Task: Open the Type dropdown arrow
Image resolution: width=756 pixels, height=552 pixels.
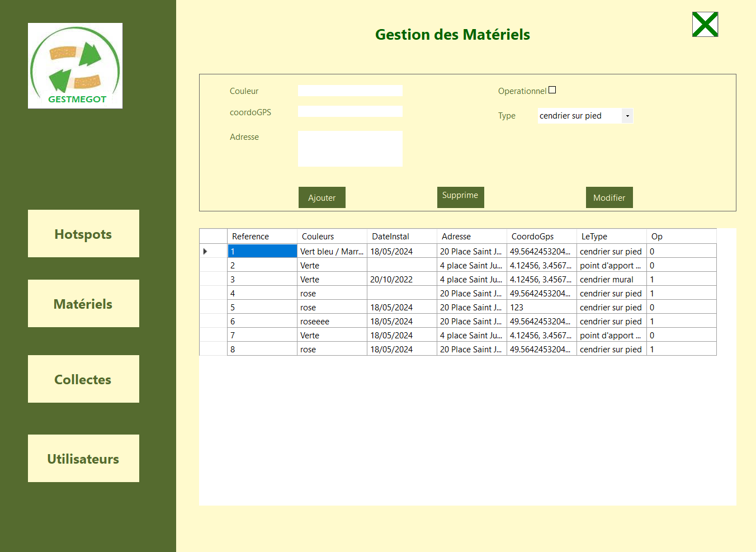Action: [x=627, y=116]
